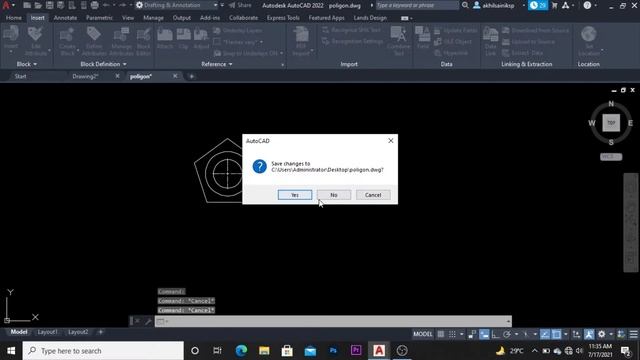Click the Create Block tool icon
This screenshot has width=640, height=360.
[67, 34]
